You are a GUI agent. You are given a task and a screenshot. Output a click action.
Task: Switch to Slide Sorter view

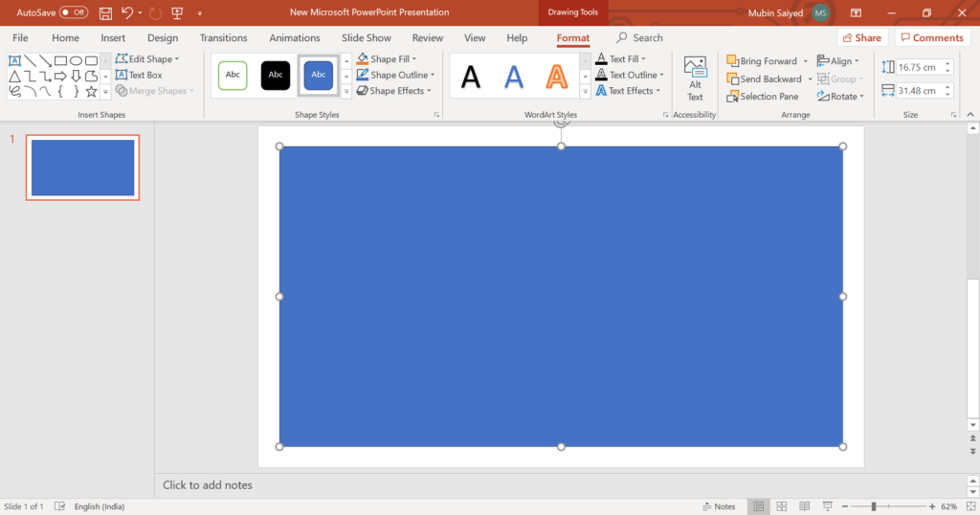point(782,506)
